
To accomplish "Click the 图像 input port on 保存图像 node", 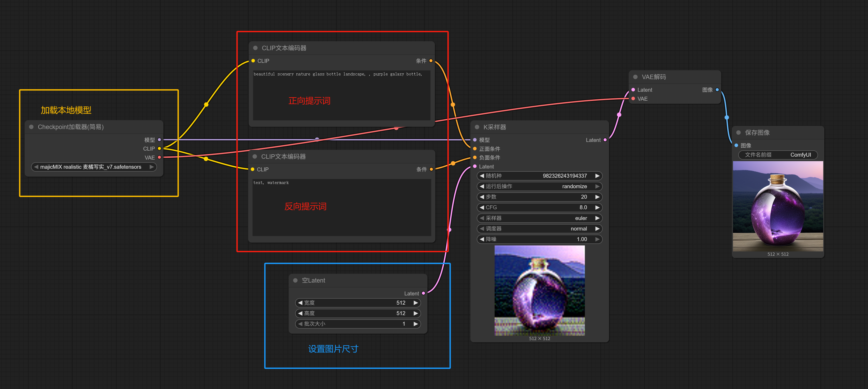I will click(736, 145).
